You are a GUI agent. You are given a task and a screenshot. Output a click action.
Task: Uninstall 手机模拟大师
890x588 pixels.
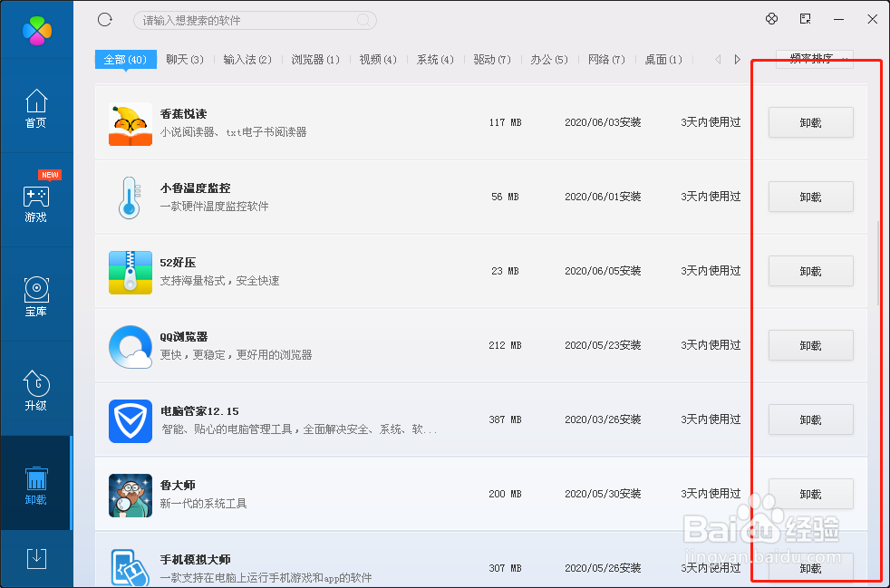[810, 569]
